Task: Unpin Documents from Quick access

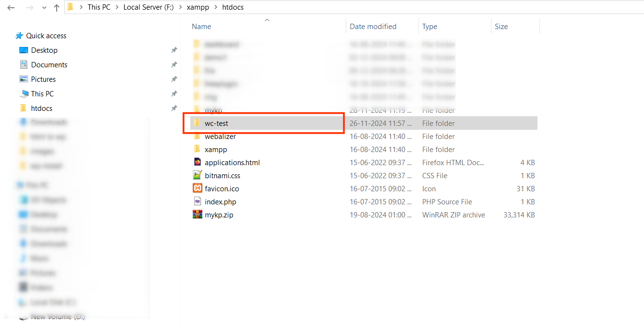Action: [x=174, y=64]
